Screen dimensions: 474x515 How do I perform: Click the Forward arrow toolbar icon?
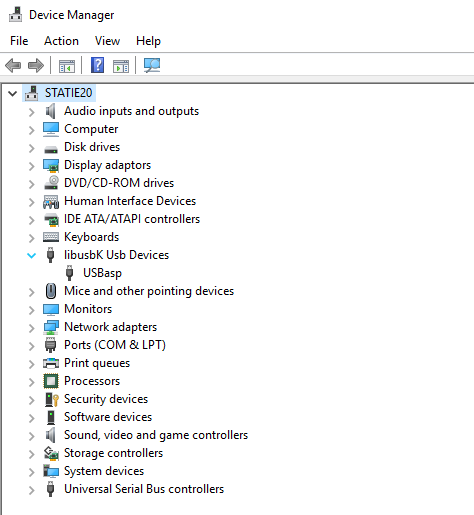point(36,65)
